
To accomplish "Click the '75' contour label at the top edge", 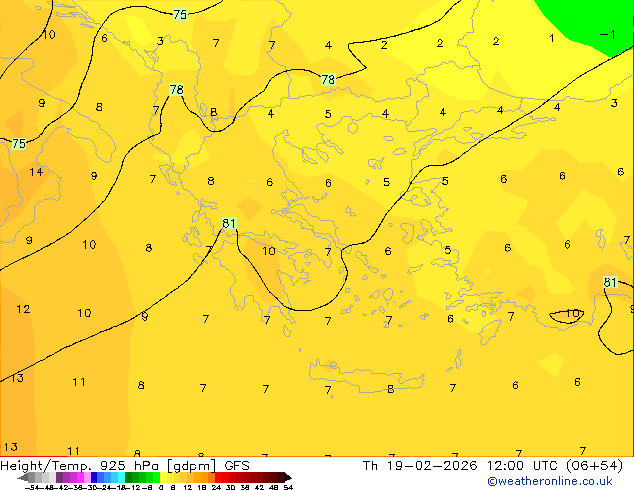I will [180, 15].
